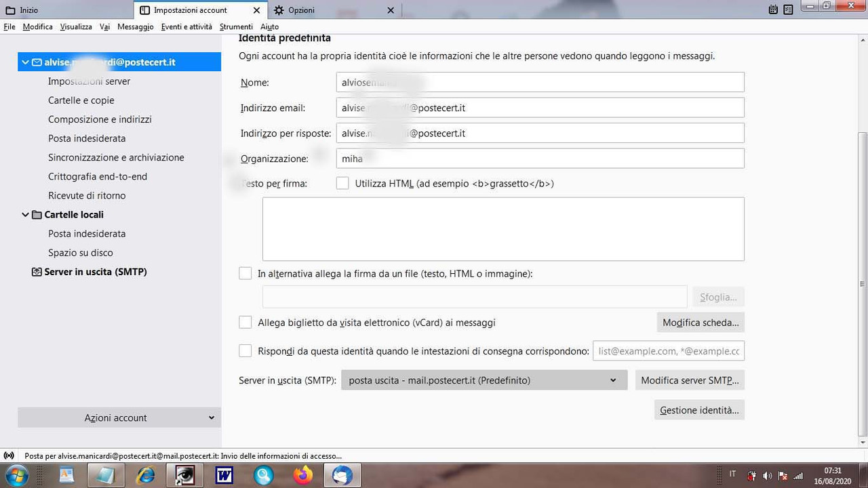Click Modifica server SMTP... button
The width and height of the screenshot is (868, 488).
point(690,380)
